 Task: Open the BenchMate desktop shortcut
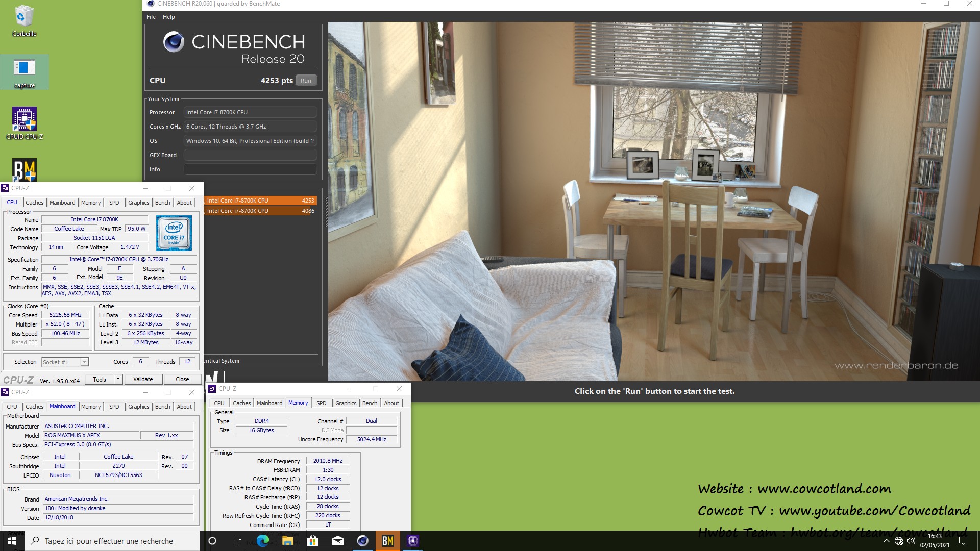(x=24, y=170)
